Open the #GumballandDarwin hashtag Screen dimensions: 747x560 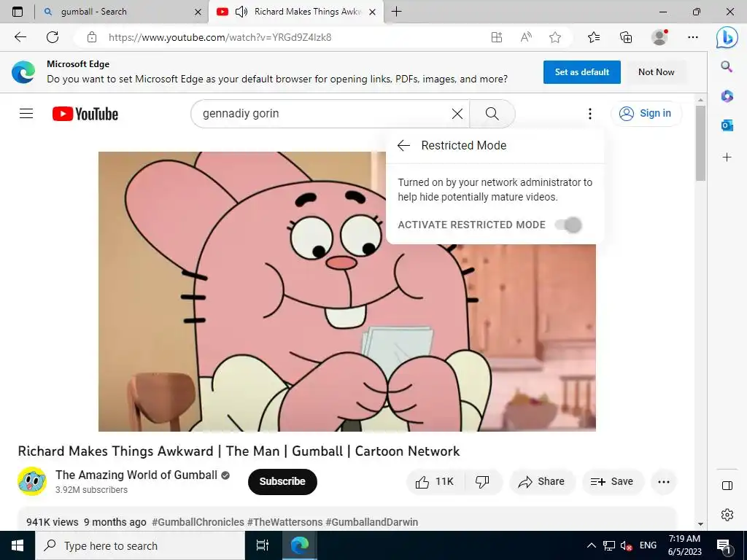tap(371, 522)
